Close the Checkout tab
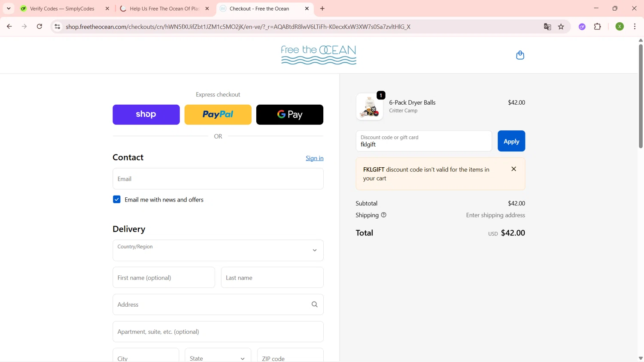Screen dimensions: 644x362 click(x=307, y=9)
